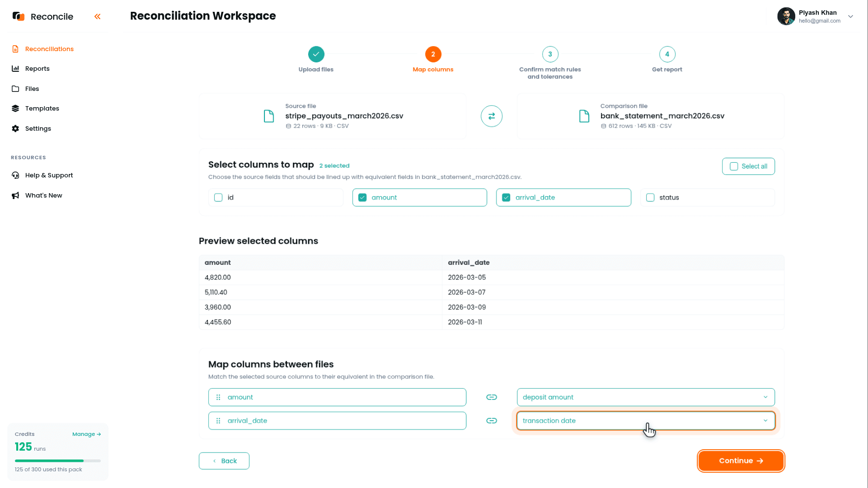Open What's New in the sidebar
The image size is (868, 488).
[x=43, y=195]
